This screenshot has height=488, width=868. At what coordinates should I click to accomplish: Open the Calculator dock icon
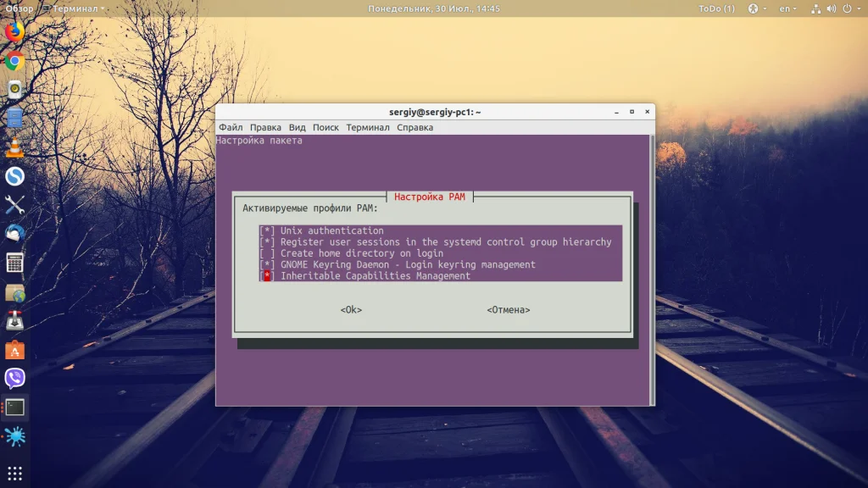tap(15, 263)
